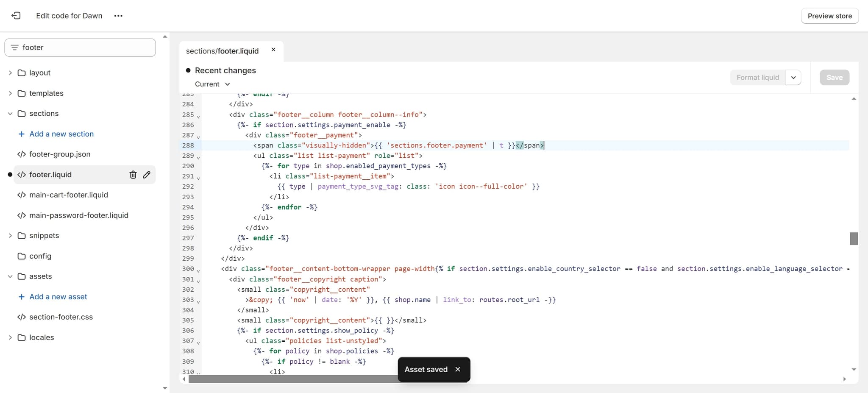Click the exit code editor arrow icon
This screenshot has width=868, height=393.
click(16, 15)
